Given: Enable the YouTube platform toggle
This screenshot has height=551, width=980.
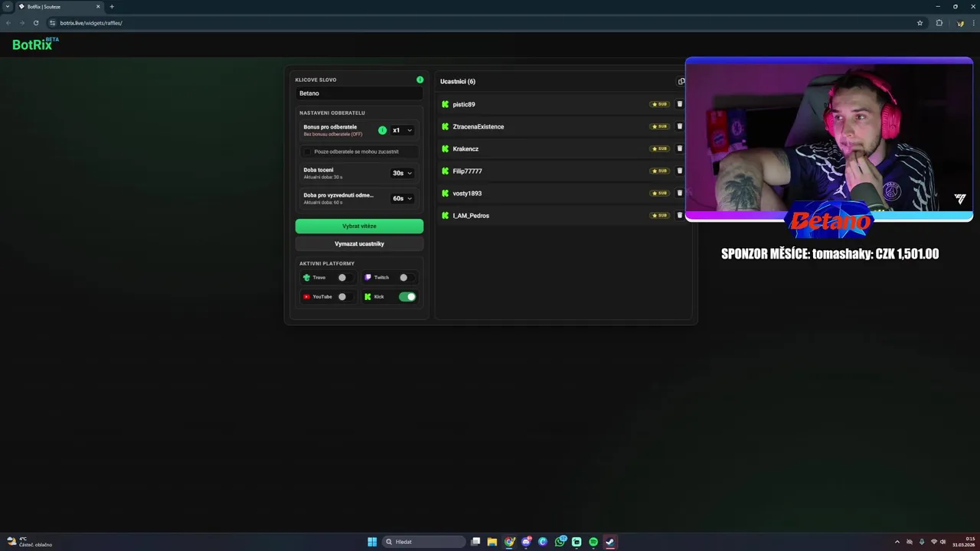Looking at the screenshot, I should (x=345, y=296).
